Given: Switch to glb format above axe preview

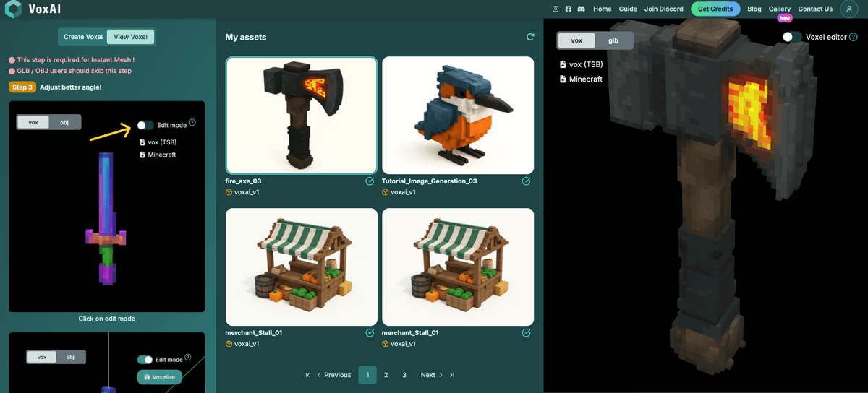Looking at the screenshot, I should click(x=613, y=40).
